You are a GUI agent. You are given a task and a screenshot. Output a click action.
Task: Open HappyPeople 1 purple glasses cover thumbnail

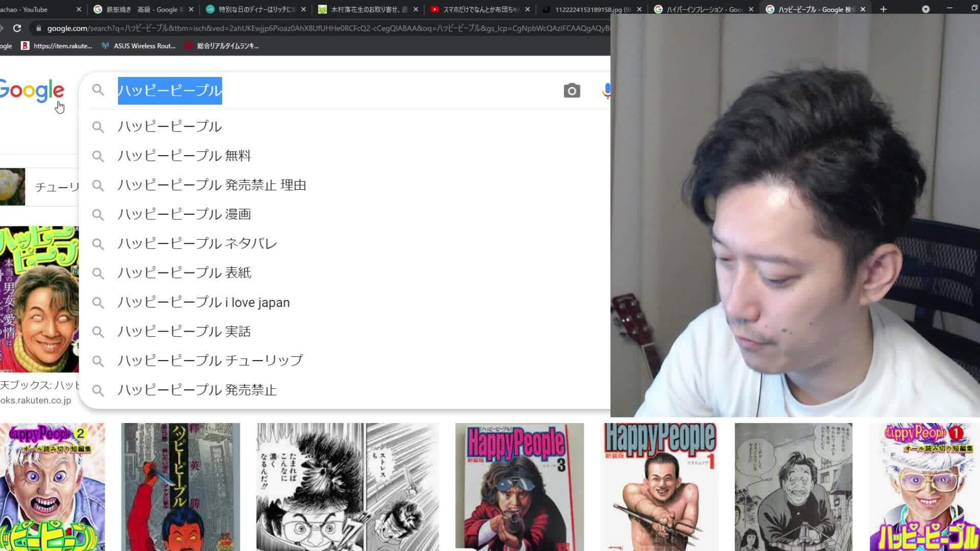point(924,487)
